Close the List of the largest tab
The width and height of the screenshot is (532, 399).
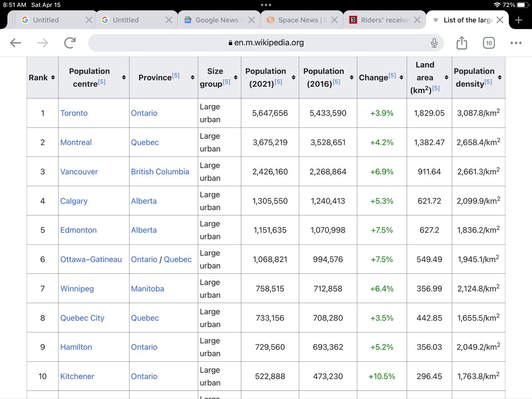(x=500, y=20)
